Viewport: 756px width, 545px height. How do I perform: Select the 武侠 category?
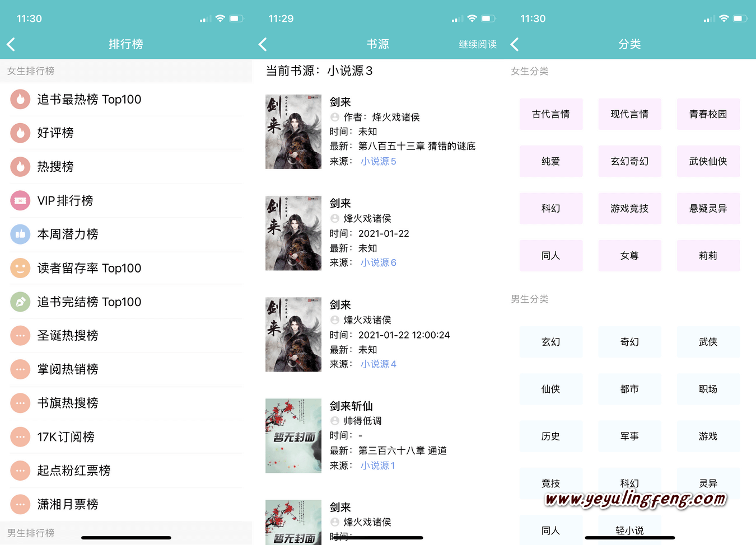[x=708, y=342]
